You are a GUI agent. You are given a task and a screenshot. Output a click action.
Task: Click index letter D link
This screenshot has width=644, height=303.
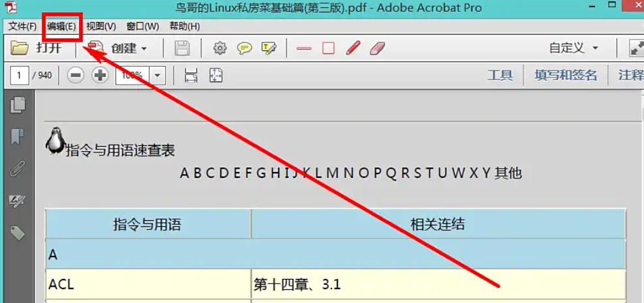click(224, 173)
